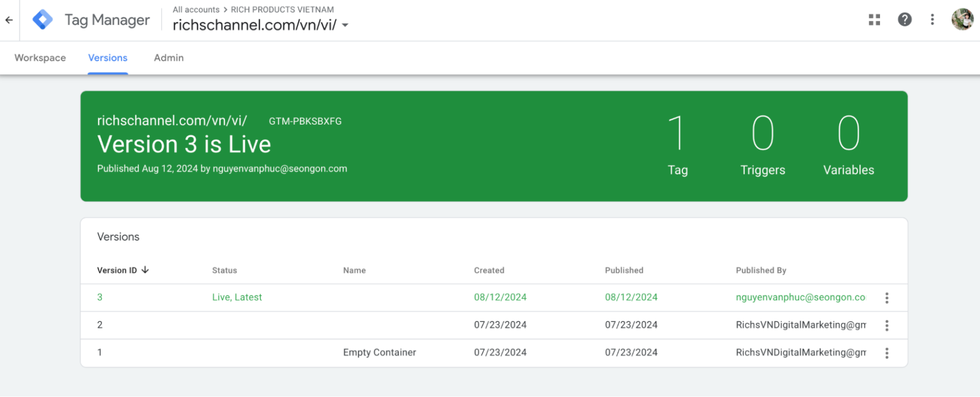Open the help question mark icon

click(x=904, y=19)
